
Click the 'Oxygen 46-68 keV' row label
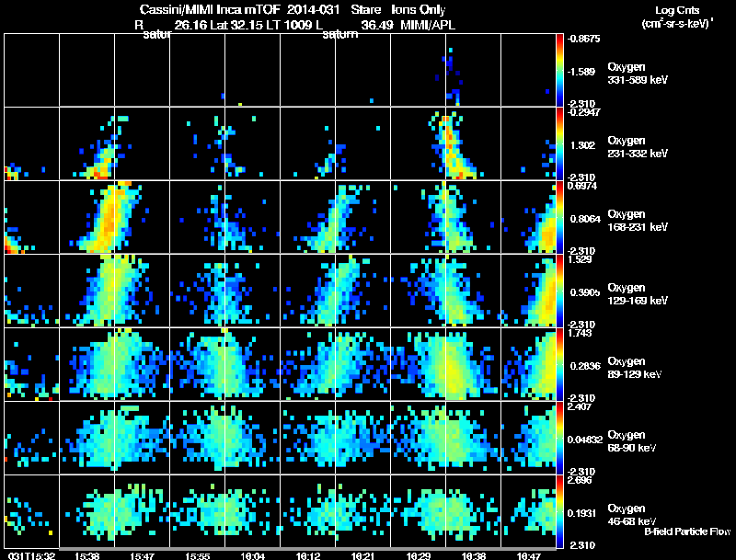tap(632, 515)
